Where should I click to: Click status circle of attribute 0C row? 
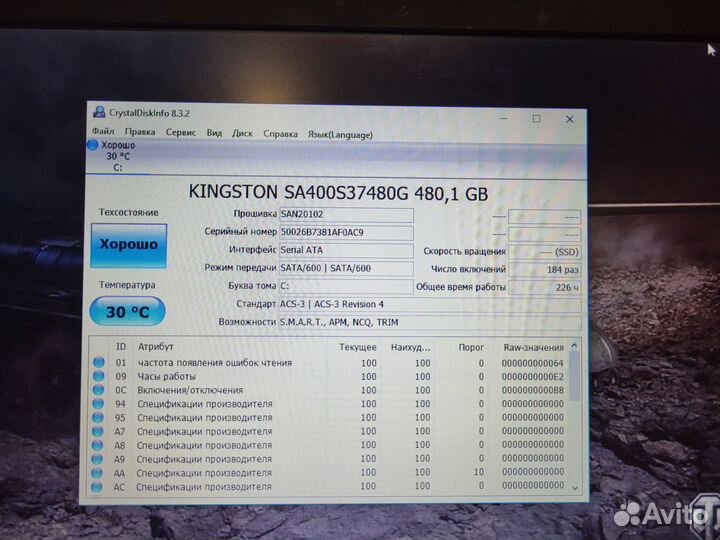(x=98, y=390)
